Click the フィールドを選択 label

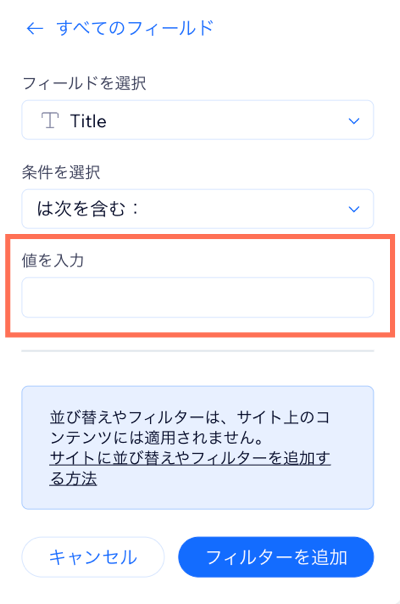click(x=84, y=83)
